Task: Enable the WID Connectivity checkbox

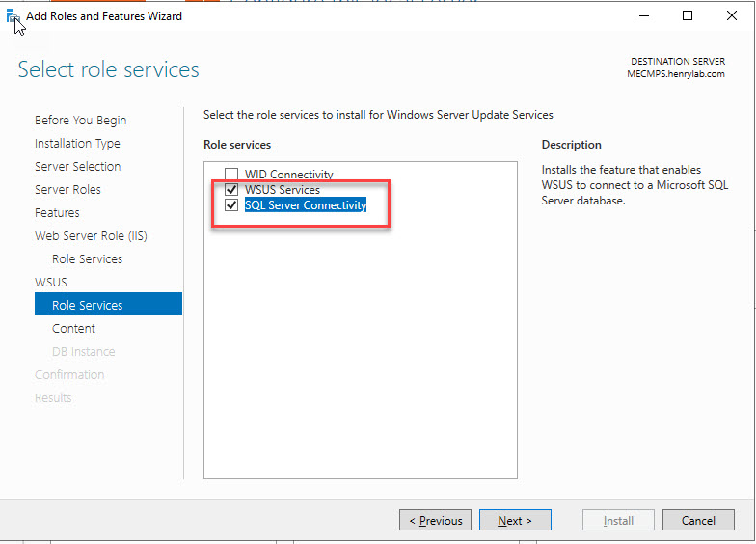Action: 231,175
